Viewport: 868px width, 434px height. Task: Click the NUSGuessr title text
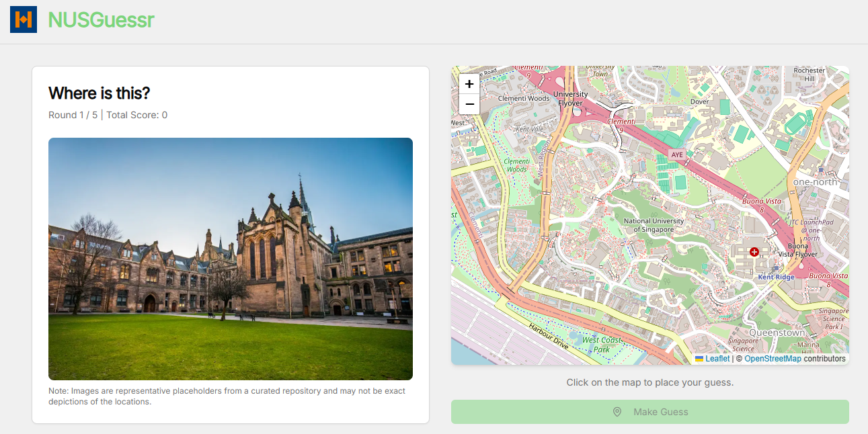click(102, 20)
